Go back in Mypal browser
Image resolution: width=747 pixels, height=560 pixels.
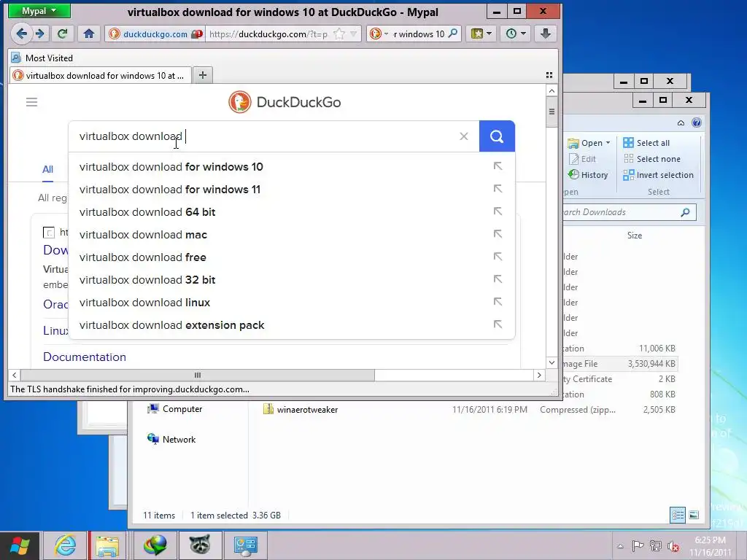(x=21, y=34)
